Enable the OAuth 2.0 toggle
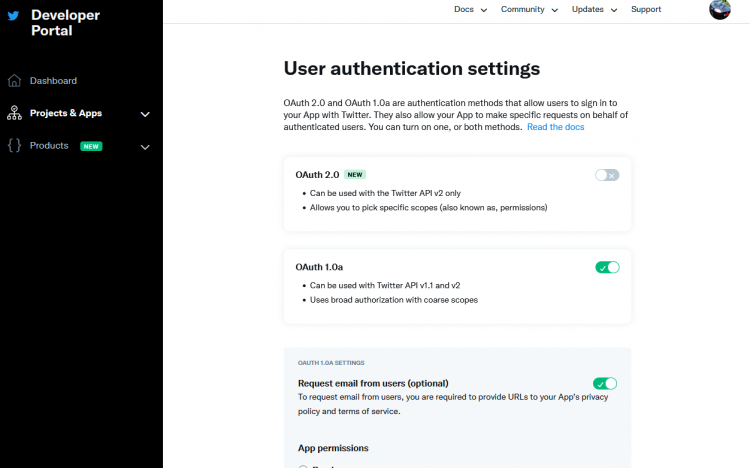750x468 pixels. coord(607,175)
